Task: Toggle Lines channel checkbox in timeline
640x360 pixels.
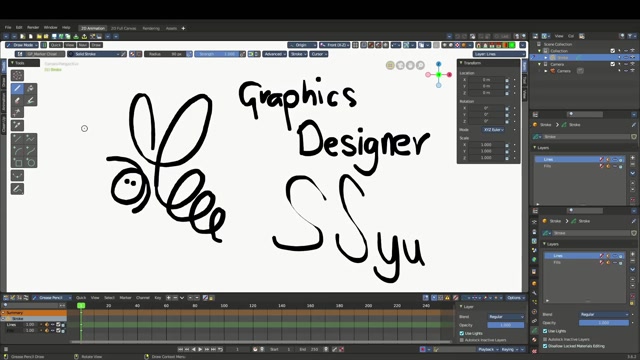Action: 58,324
